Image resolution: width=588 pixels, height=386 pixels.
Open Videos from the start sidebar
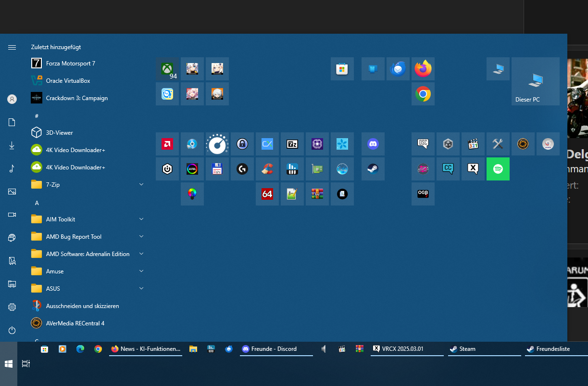click(12, 215)
